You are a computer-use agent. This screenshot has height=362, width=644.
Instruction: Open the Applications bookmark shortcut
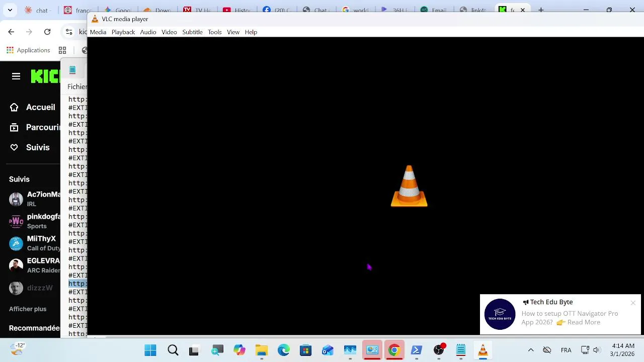pyautogui.click(x=28, y=50)
